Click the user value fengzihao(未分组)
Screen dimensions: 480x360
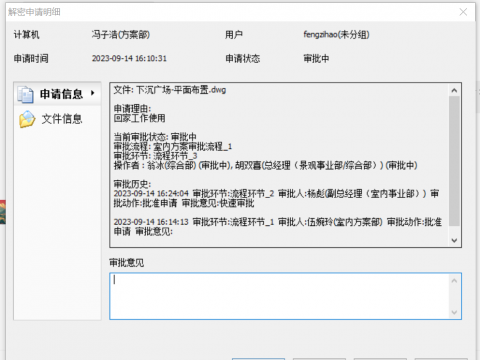[336, 34]
